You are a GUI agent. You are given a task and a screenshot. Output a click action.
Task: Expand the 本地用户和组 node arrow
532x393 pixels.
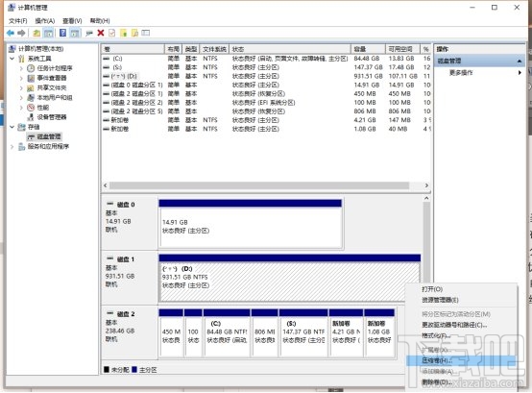point(21,98)
